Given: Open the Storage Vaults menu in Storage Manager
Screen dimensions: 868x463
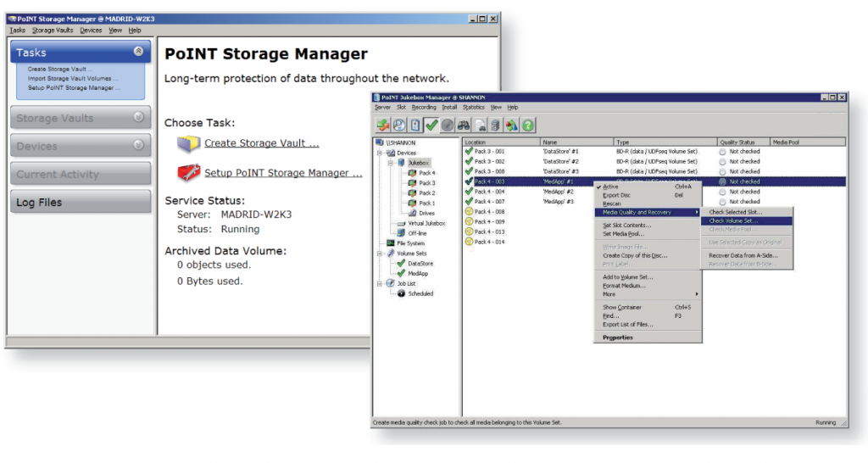Looking at the screenshot, I should (53, 31).
